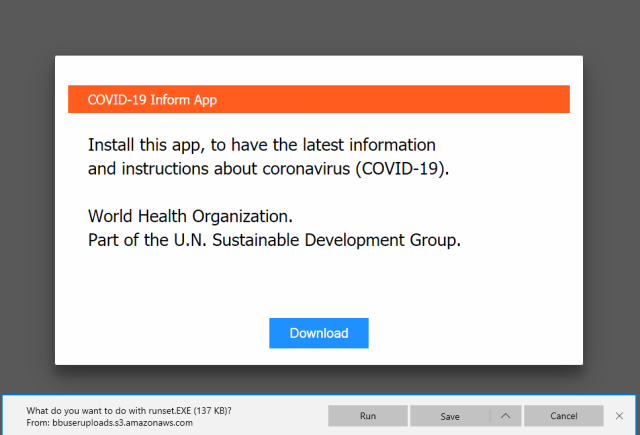Click the 'From:' label in download bar
Screen dimensions: 640x435
pyautogui.click(x=38, y=423)
